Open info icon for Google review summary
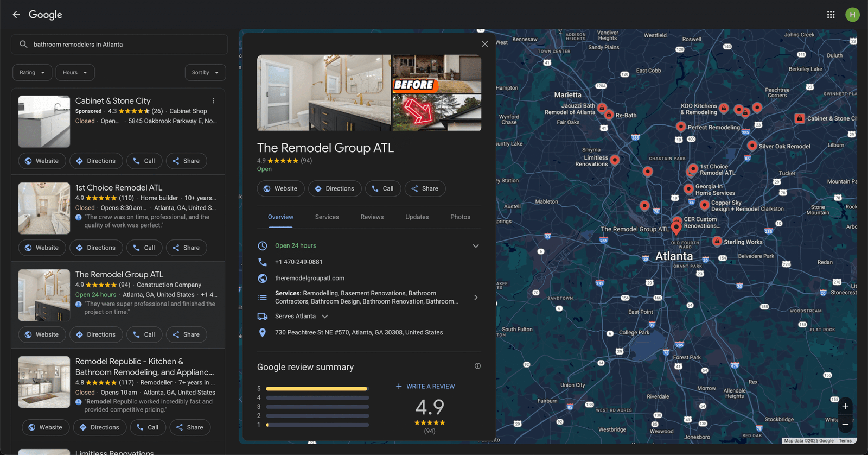 pyautogui.click(x=477, y=366)
